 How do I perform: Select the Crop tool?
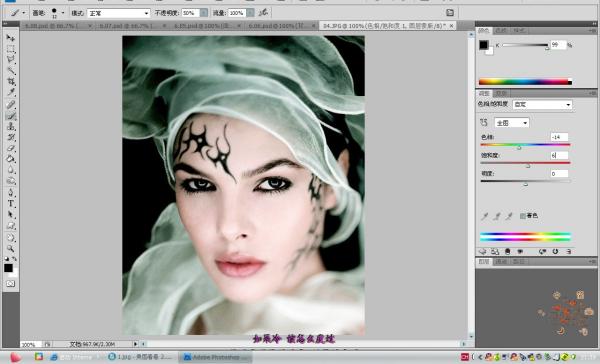click(10, 82)
